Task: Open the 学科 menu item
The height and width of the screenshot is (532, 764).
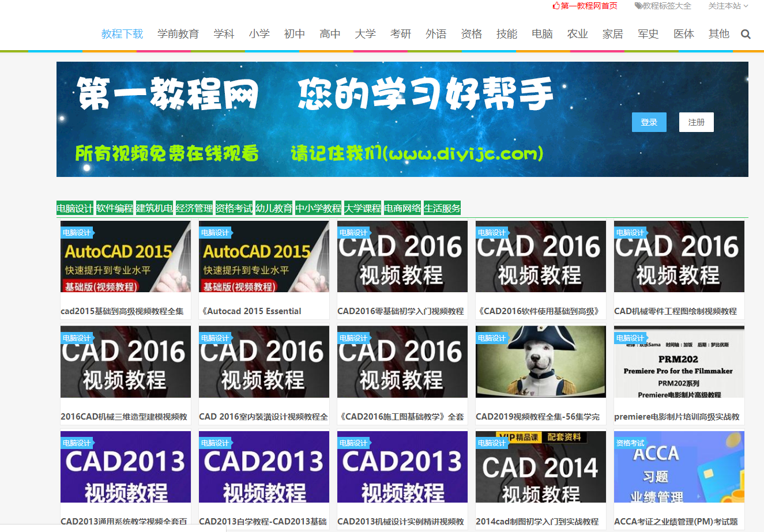Action: 224,34
